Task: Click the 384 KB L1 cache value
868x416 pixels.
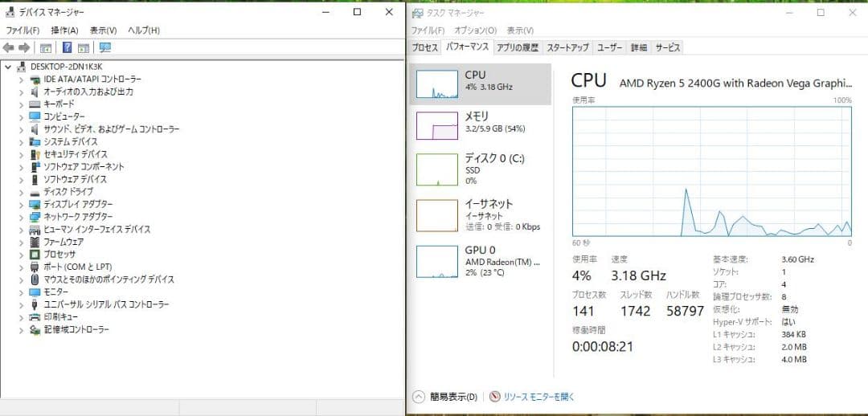Action: (x=794, y=334)
